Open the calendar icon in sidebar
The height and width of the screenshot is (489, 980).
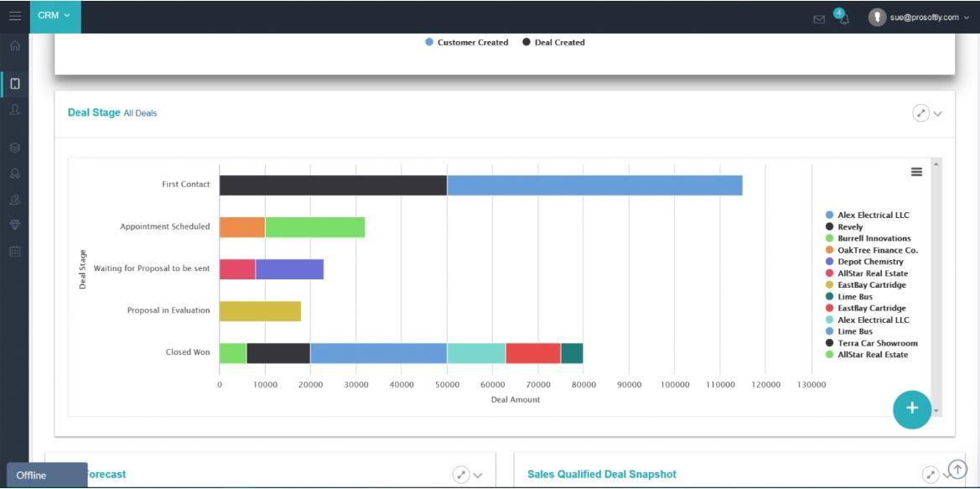pyautogui.click(x=14, y=251)
